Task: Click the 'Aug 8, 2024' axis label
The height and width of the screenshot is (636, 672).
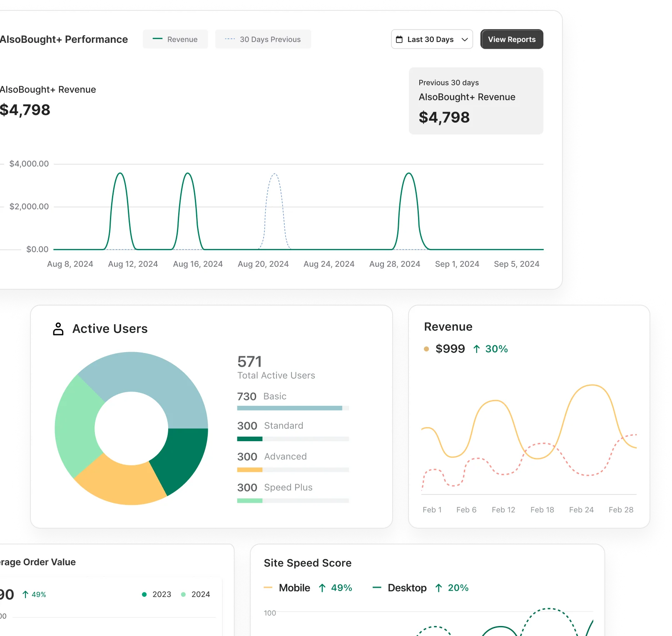Action: [70, 264]
